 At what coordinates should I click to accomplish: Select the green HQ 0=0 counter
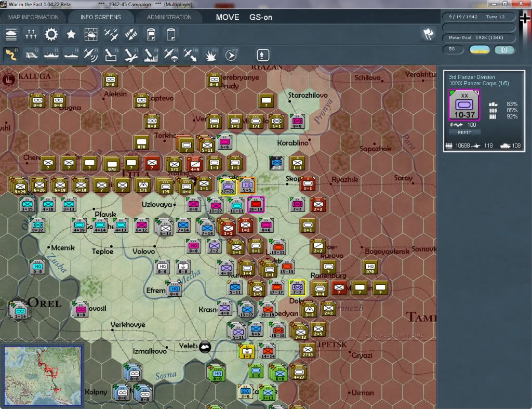(x=218, y=373)
